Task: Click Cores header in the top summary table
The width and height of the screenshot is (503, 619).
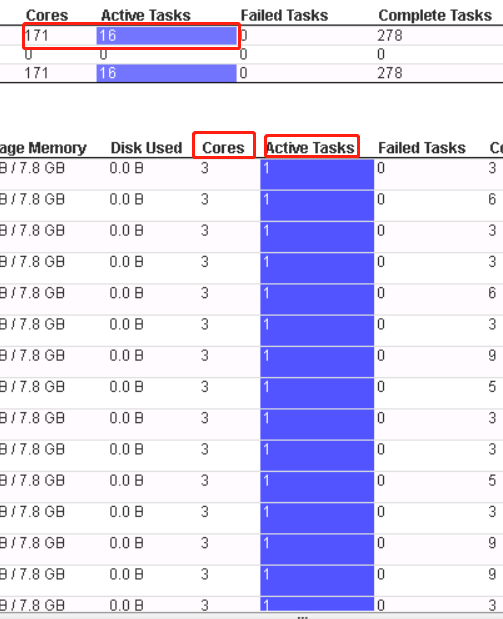Action: [47, 16]
